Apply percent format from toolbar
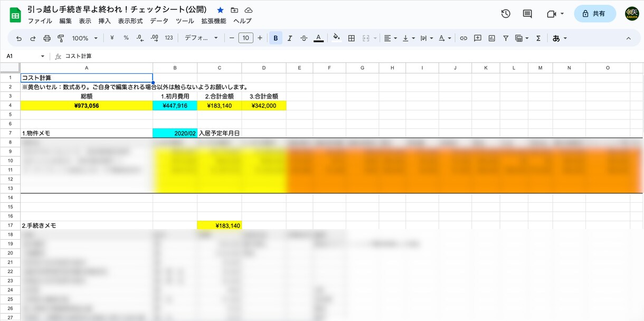Image resolution: width=644 pixels, height=321 pixels. [126, 38]
